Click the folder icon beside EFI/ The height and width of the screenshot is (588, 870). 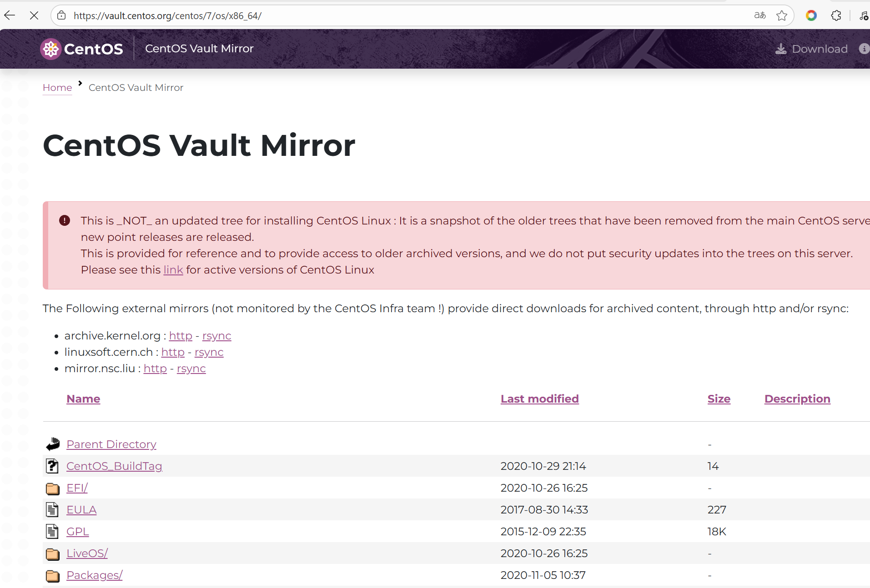[x=53, y=488]
